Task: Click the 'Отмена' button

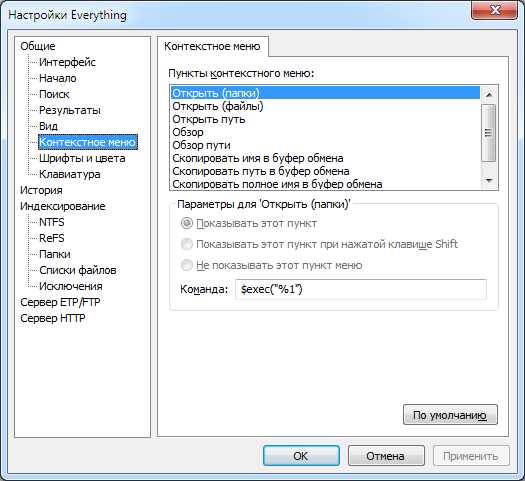Action: coord(386,456)
